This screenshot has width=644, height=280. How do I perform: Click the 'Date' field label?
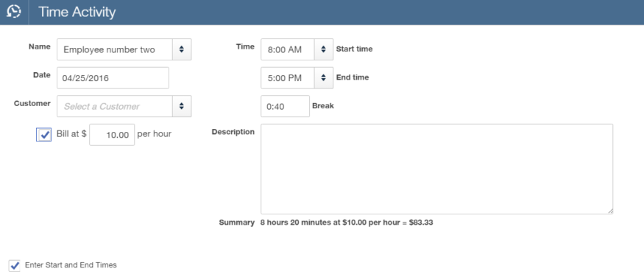(x=42, y=75)
